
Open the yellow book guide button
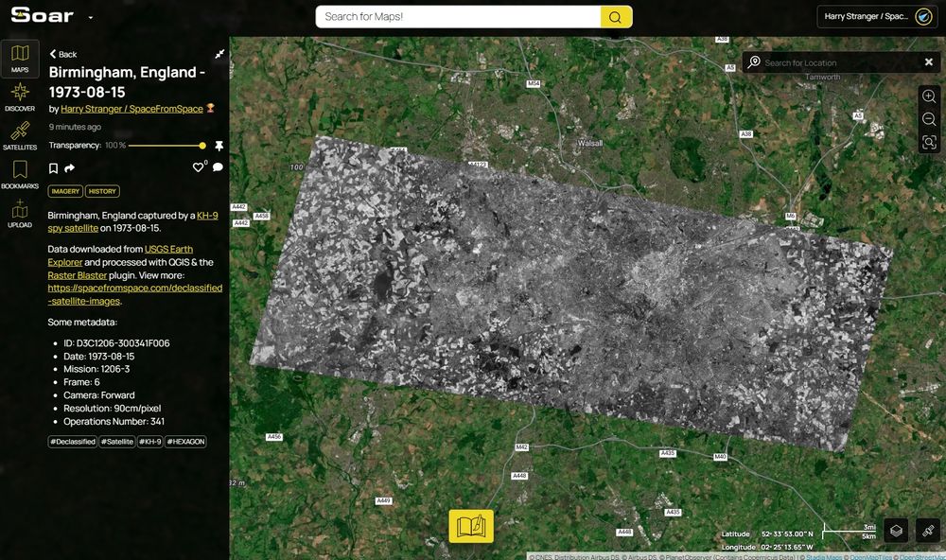471,526
